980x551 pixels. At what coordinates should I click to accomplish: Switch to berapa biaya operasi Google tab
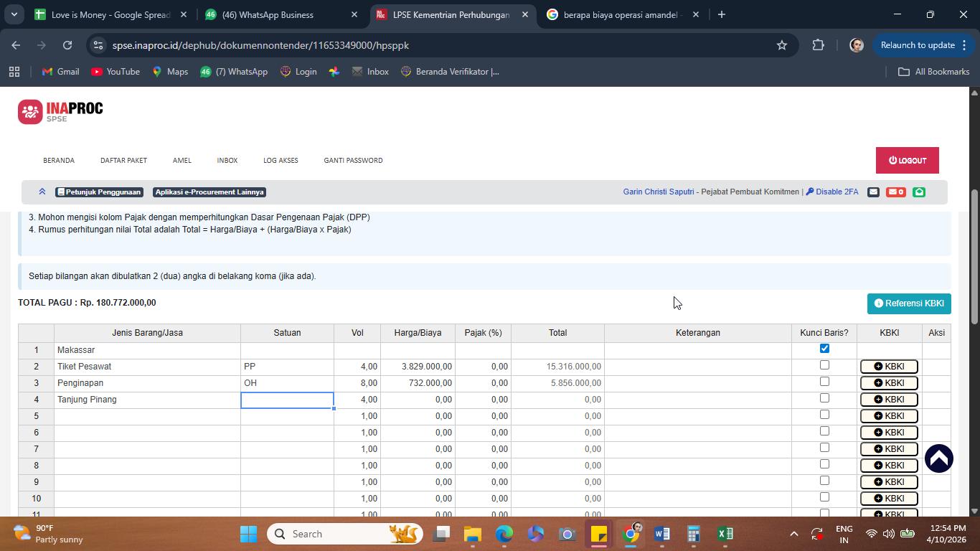pyautogui.click(x=622, y=14)
